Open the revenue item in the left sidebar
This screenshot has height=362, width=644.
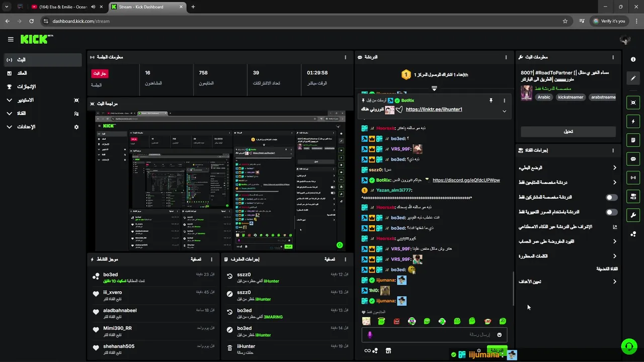coord(43,73)
